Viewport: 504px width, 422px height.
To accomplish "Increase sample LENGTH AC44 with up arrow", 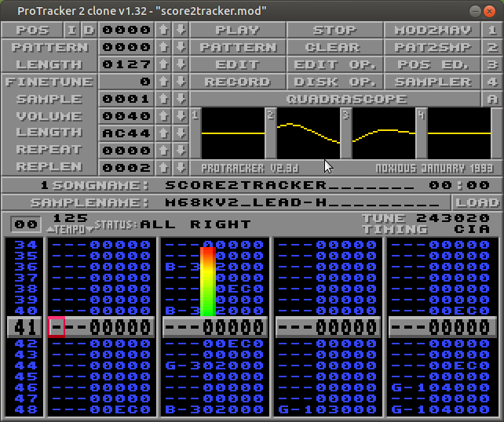I will pyautogui.click(x=163, y=133).
